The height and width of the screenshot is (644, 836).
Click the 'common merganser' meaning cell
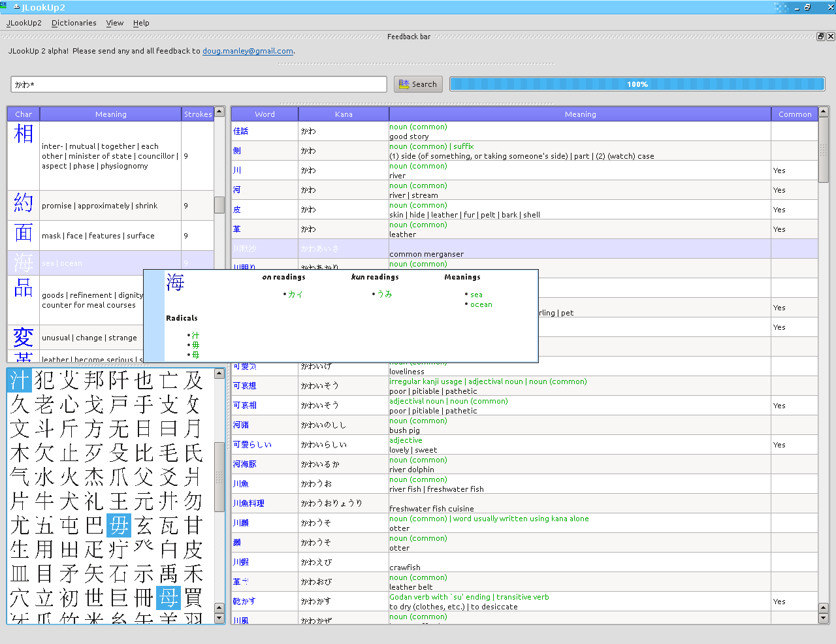(580, 249)
